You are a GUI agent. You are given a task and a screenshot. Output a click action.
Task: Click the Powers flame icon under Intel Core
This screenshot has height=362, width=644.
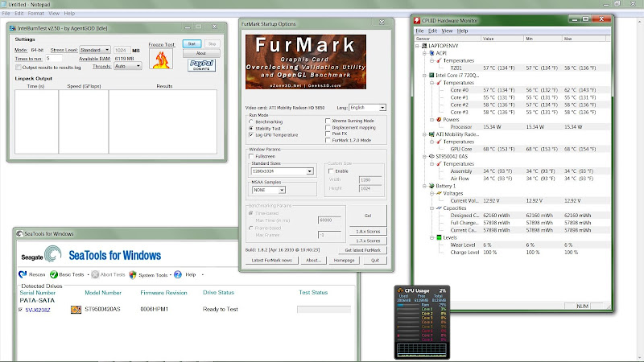pyautogui.click(x=439, y=119)
